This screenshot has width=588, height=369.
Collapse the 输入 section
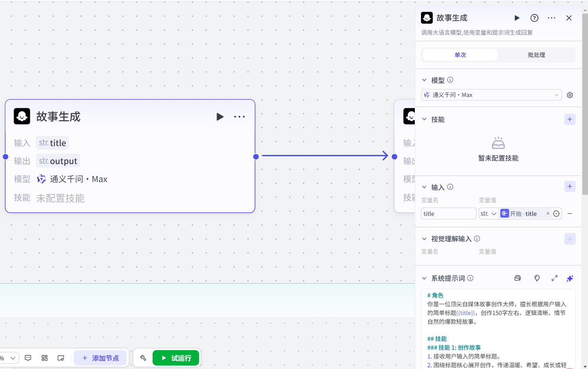[x=424, y=187]
